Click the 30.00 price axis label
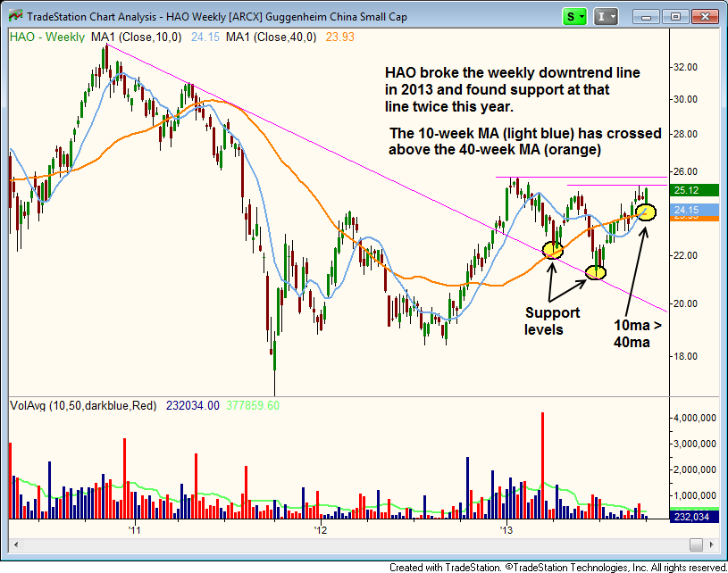Viewport: 728px width, 573px height. 685,99
